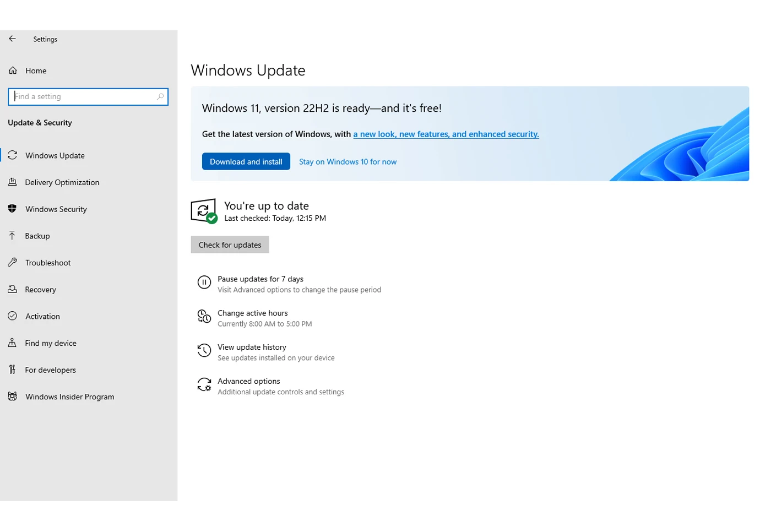Click the Find my device person icon

tap(12, 343)
